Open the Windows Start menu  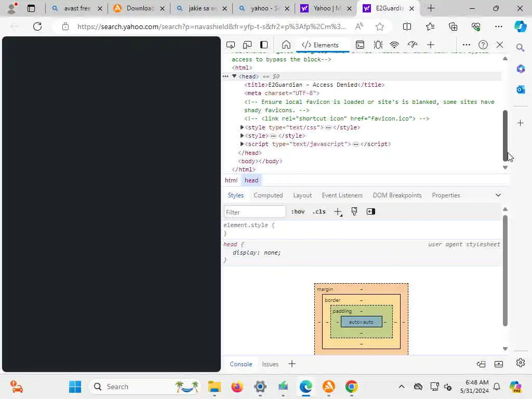click(x=75, y=387)
